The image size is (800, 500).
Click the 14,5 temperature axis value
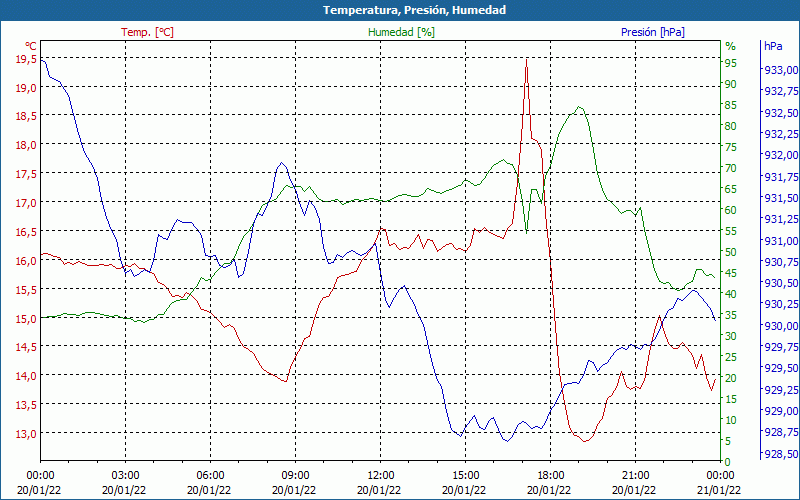click(27, 347)
